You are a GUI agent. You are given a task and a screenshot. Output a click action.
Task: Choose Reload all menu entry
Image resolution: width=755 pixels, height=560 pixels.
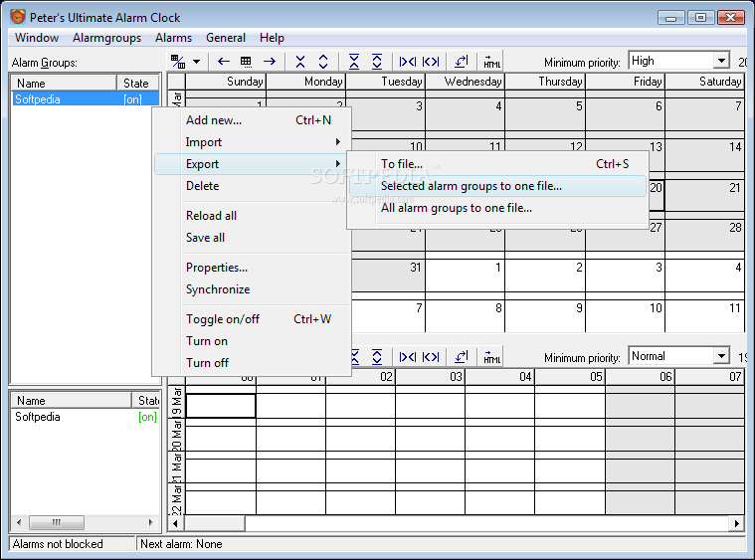pos(252,216)
